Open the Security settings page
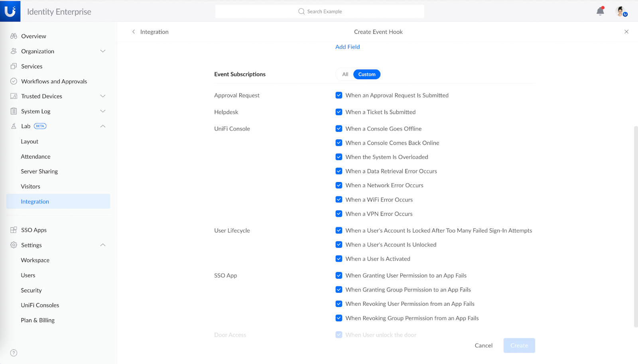This screenshot has height=364, width=638. point(31,290)
